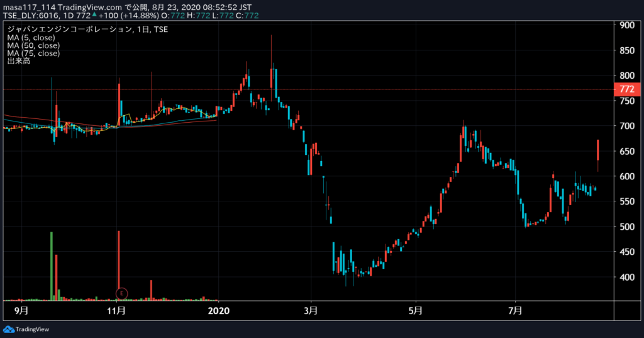Viewport: 644px width, 338px height.
Task: Click the 900 price axis label
Action: coord(627,25)
